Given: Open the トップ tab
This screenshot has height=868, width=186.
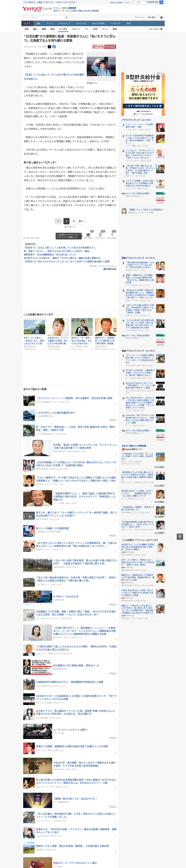Looking at the screenshot, I should 27,24.
